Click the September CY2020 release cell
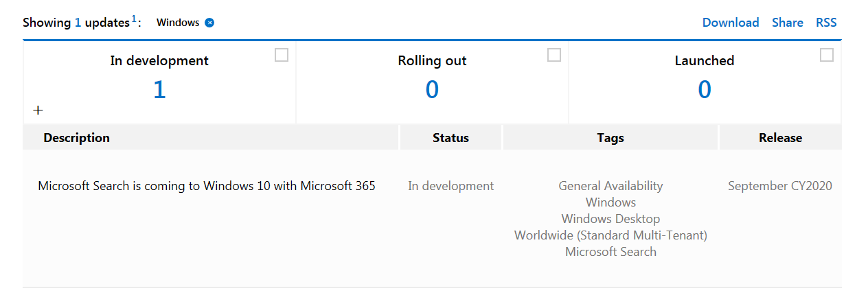 (780, 186)
